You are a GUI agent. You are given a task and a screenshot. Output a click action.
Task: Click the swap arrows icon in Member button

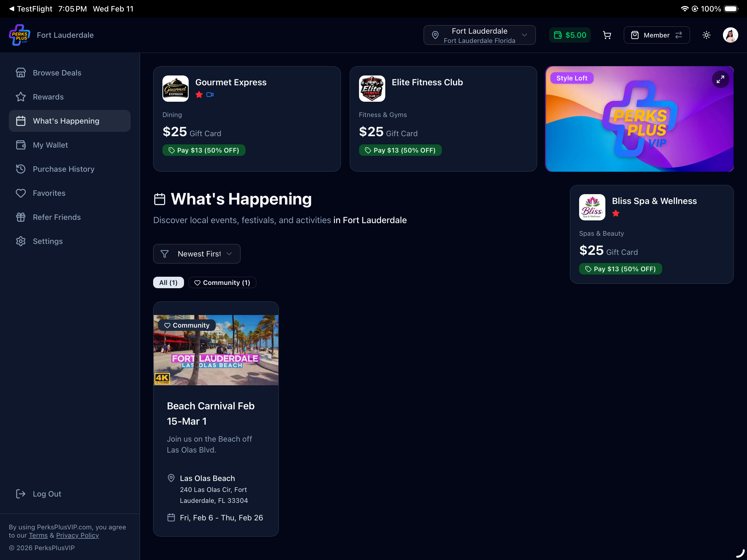(679, 35)
